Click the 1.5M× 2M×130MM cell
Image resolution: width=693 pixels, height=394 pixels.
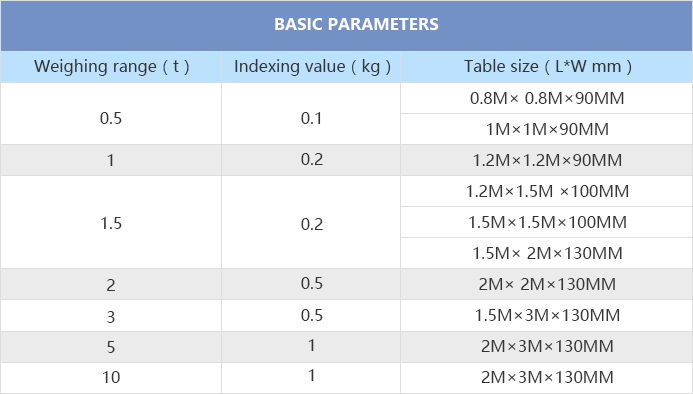(547, 253)
